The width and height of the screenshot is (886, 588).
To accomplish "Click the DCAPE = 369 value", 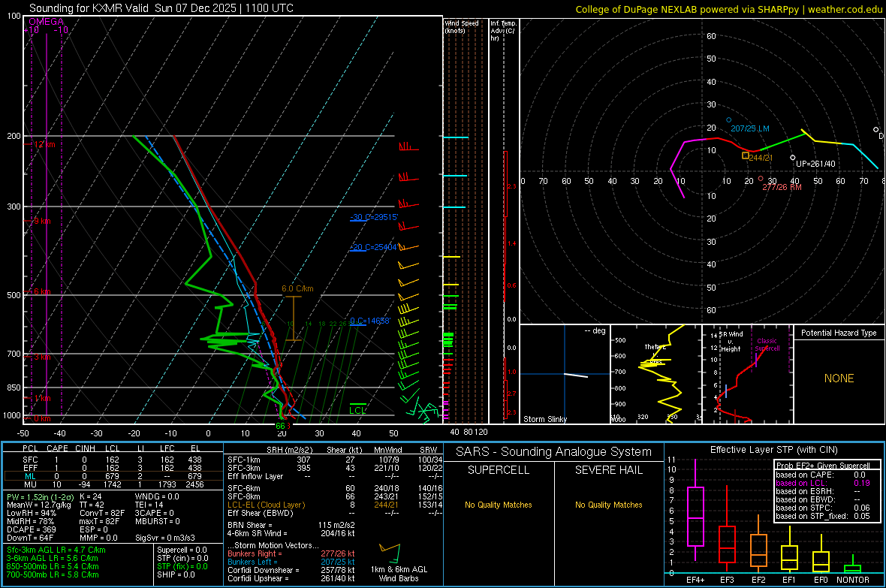I will (x=31, y=529).
